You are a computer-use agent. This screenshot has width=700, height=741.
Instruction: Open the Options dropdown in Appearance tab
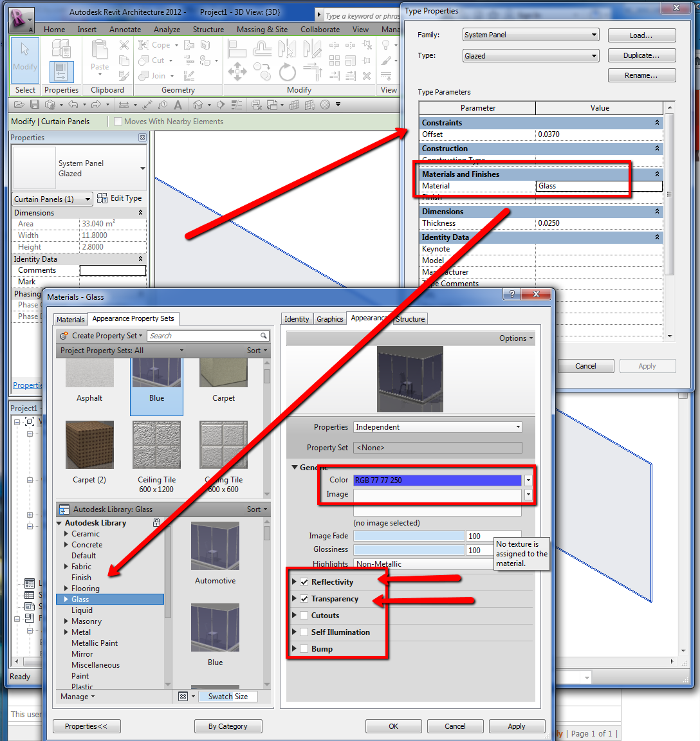tap(515, 338)
